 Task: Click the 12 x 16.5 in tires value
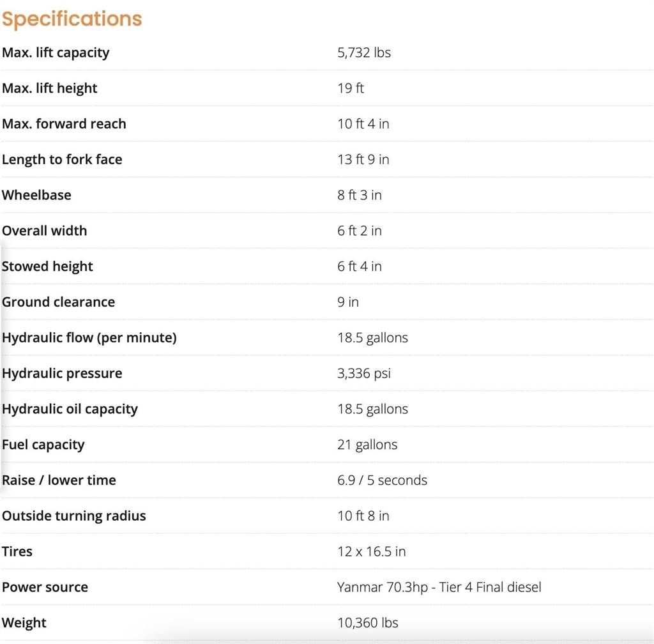[x=371, y=552]
